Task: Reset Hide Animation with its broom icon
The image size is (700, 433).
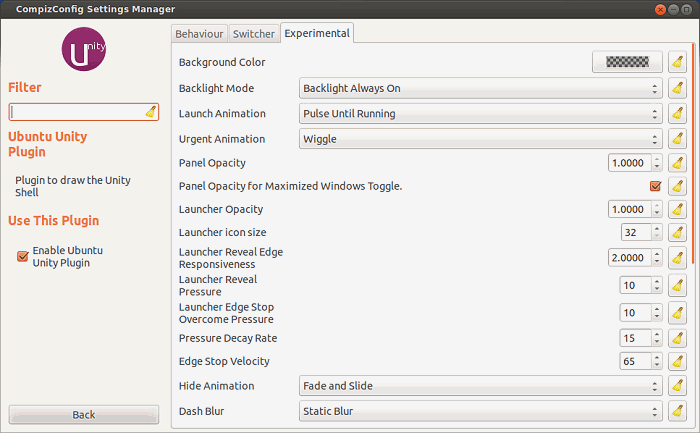Action: (x=677, y=386)
